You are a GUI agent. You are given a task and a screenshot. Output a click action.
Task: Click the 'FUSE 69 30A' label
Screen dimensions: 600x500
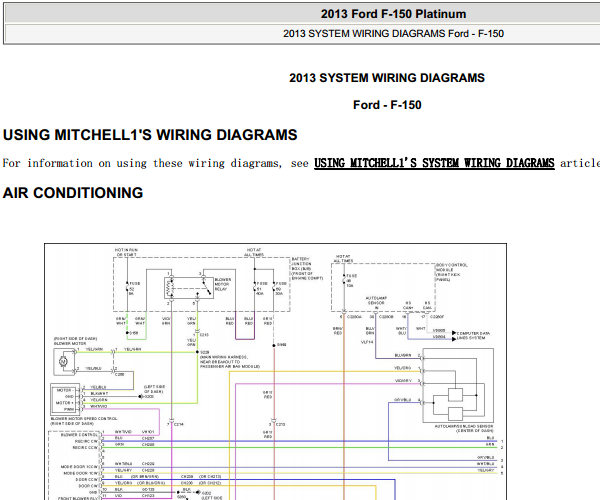point(281,288)
